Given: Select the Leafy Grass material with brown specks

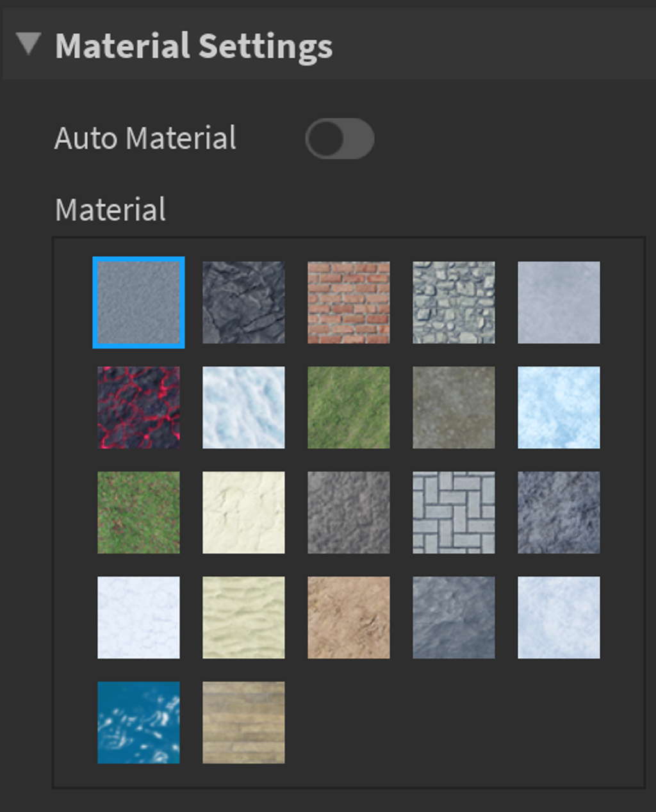Looking at the screenshot, I should coord(138,512).
